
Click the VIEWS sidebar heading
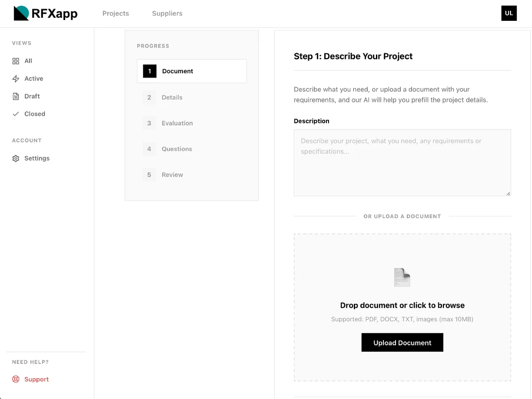point(22,43)
